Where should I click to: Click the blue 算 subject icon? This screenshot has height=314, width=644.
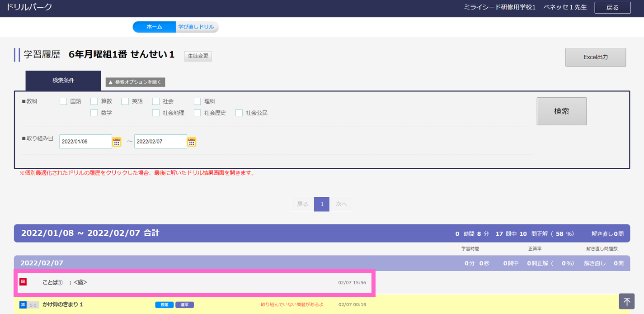(x=23, y=305)
